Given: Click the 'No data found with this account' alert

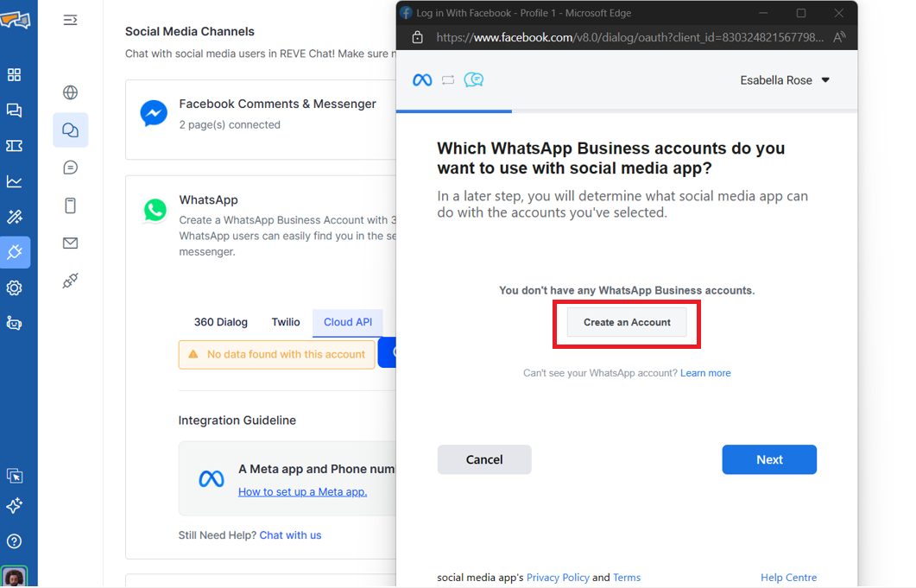Looking at the screenshot, I should [277, 354].
